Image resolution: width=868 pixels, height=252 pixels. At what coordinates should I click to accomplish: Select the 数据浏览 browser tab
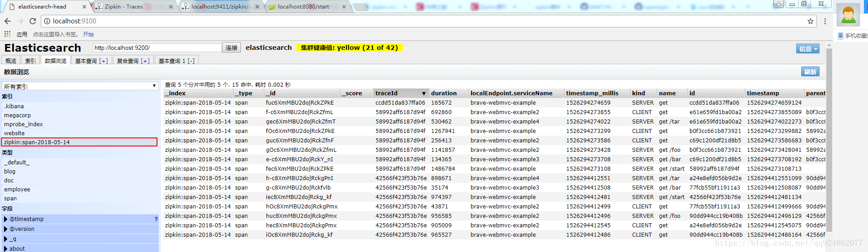pos(56,61)
